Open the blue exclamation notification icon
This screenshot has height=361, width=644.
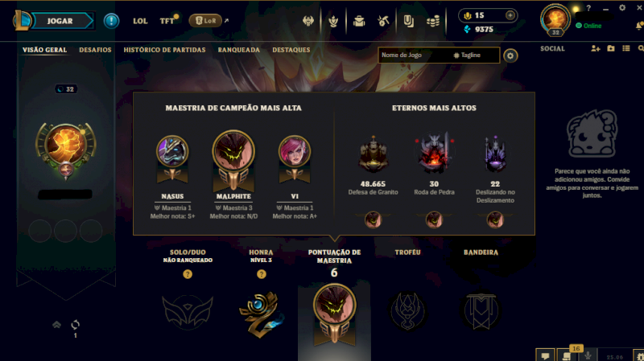[x=111, y=21]
